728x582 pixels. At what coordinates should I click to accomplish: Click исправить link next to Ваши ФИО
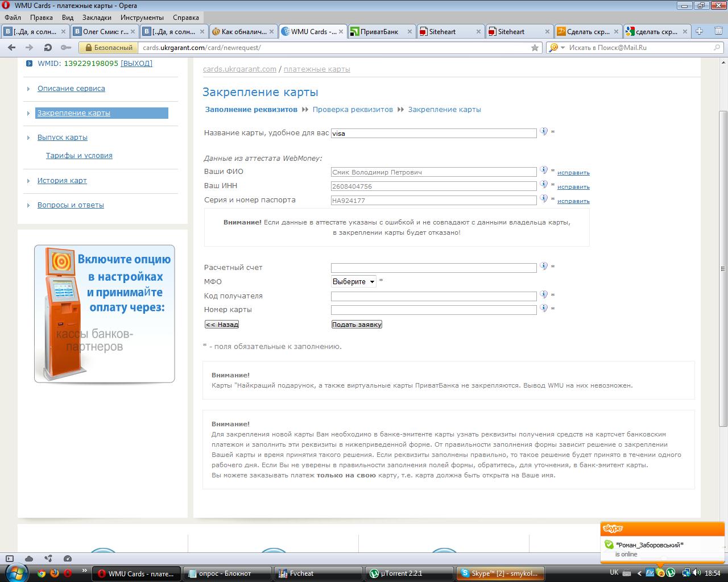573,172
